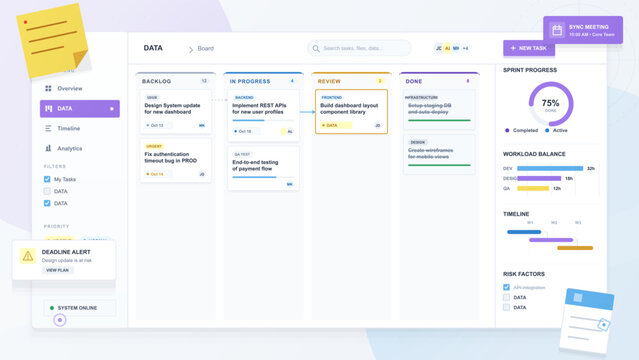Viewport: 639px width, 360px height.
Task: Click the System Online status button
Action: [80, 308]
